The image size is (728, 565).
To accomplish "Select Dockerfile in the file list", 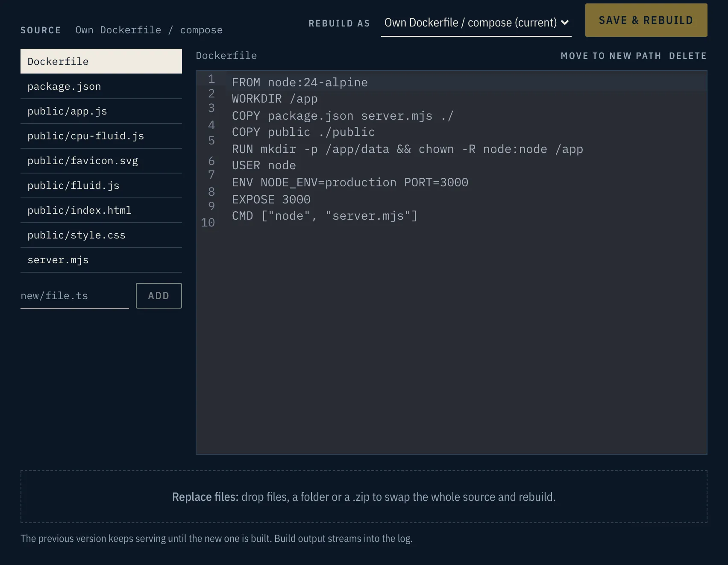I will click(101, 62).
